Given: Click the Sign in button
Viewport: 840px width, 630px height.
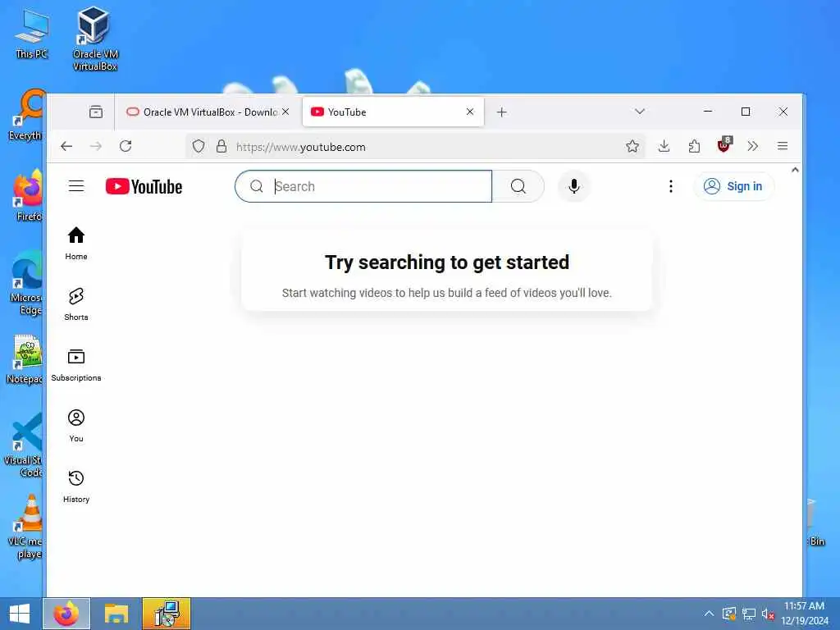Looking at the screenshot, I should pyautogui.click(x=733, y=186).
